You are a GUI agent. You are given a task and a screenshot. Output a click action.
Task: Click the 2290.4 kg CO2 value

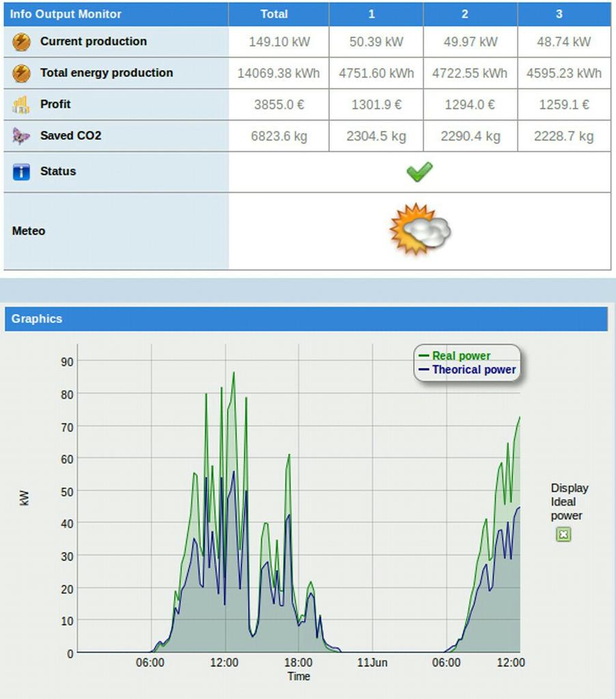(471, 136)
